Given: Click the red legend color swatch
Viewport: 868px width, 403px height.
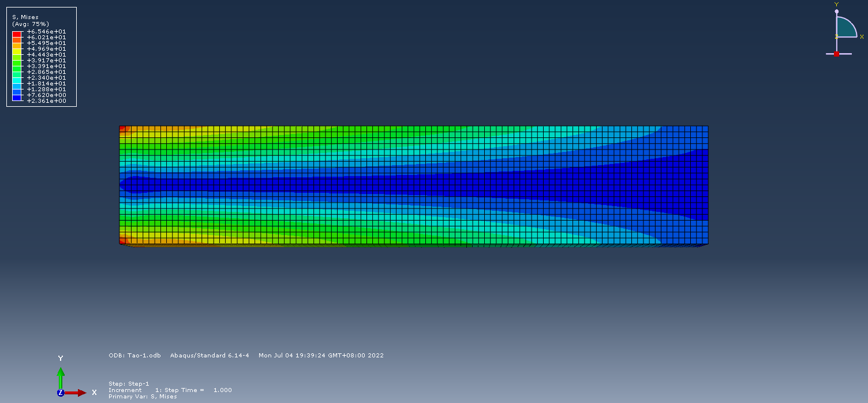Looking at the screenshot, I should pyautogui.click(x=17, y=34).
